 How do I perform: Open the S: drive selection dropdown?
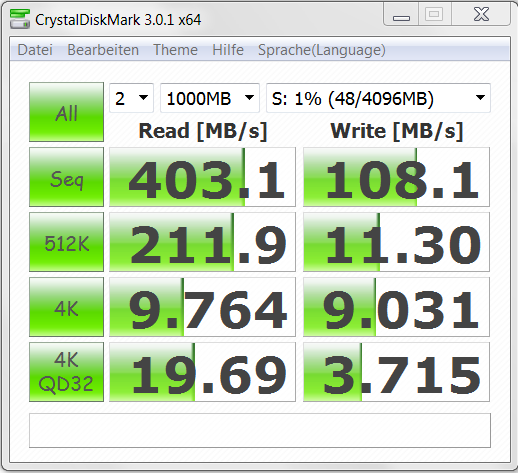(x=378, y=98)
